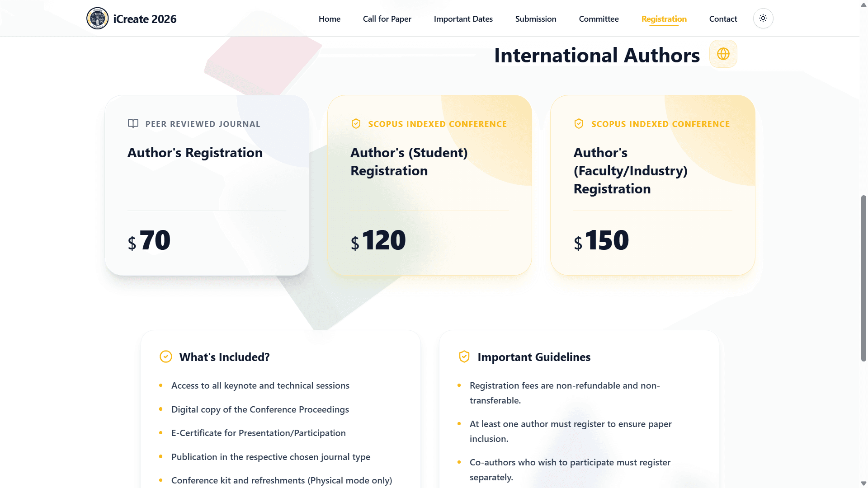Click the shield icon beside Important Guidelines

[464, 357]
